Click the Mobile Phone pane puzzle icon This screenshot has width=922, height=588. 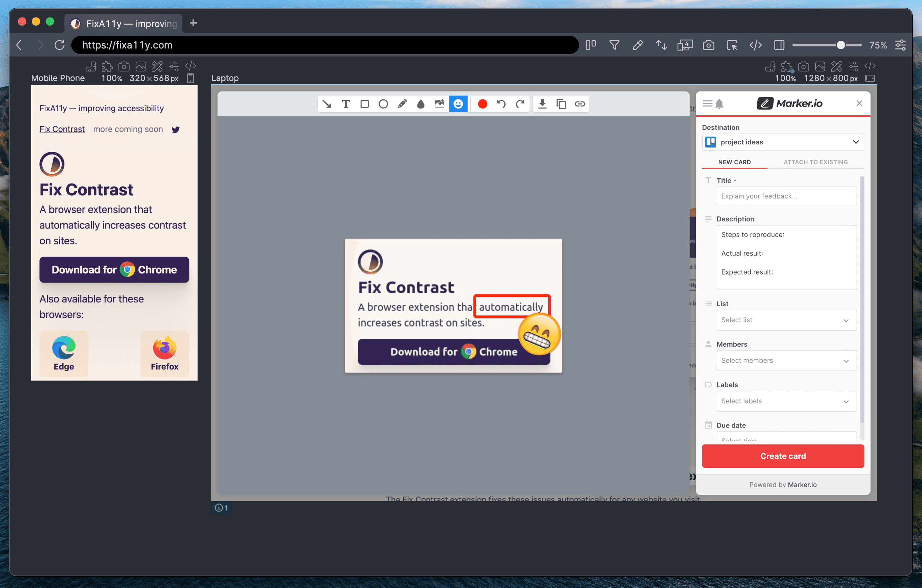pyautogui.click(x=107, y=66)
